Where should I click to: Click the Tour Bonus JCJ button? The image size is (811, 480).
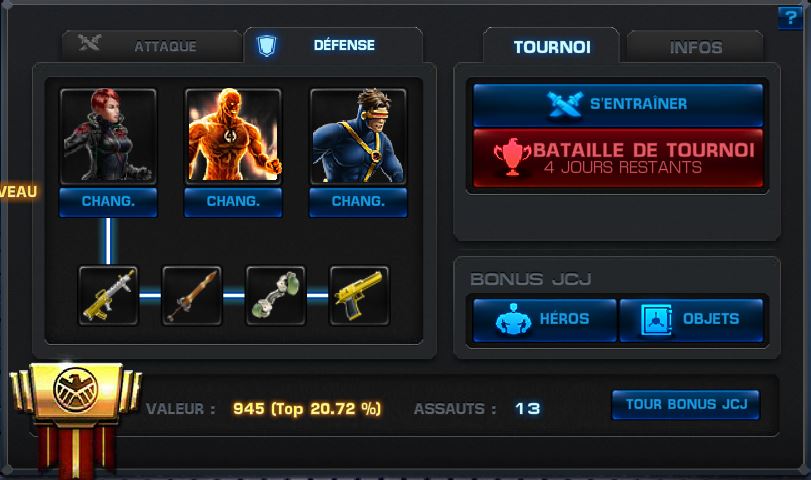click(686, 404)
